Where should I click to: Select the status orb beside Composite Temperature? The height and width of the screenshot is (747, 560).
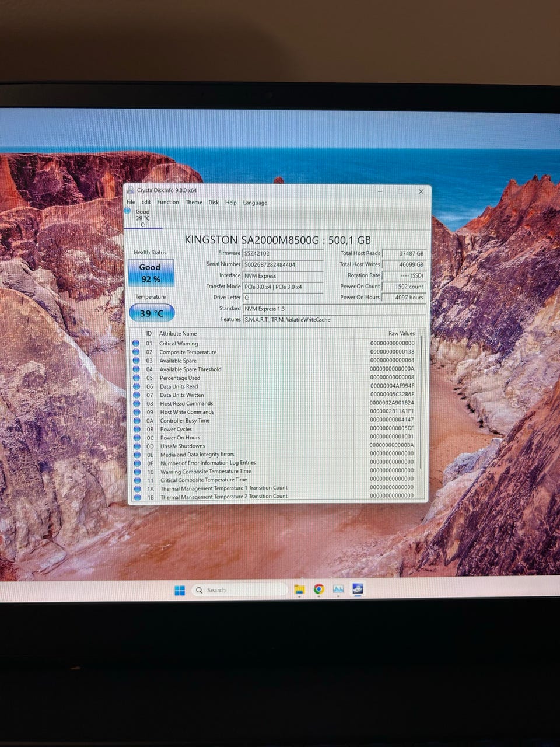click(136, 352)
